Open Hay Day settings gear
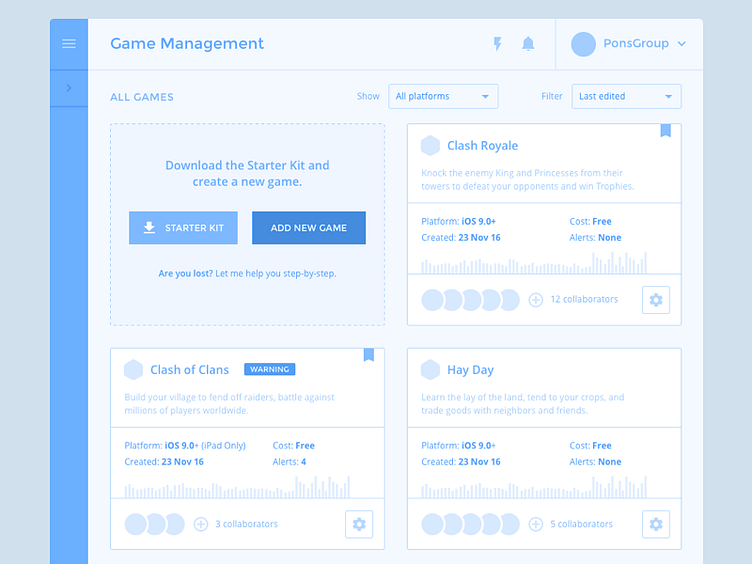Image resolution: width=752 pixels, height=564 pixels. coord(656,524)
